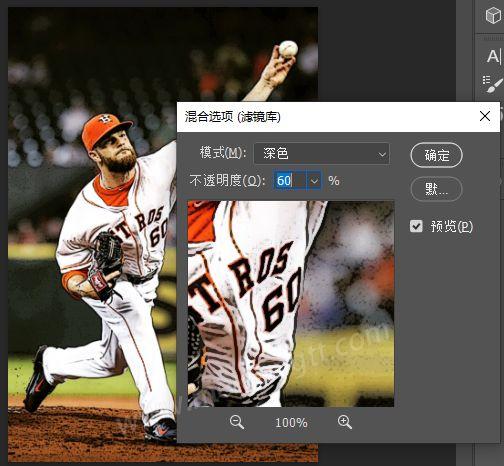Click the 不透明度(O) label
Viewport: 504px width, 466px height.
coord(227,181)
